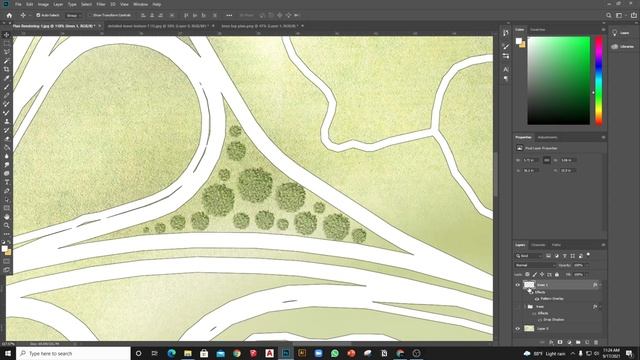Image resolution: width=640 pixels, height=360 pixels.
Task: Open the Filter menu
Action: [101, 4]
